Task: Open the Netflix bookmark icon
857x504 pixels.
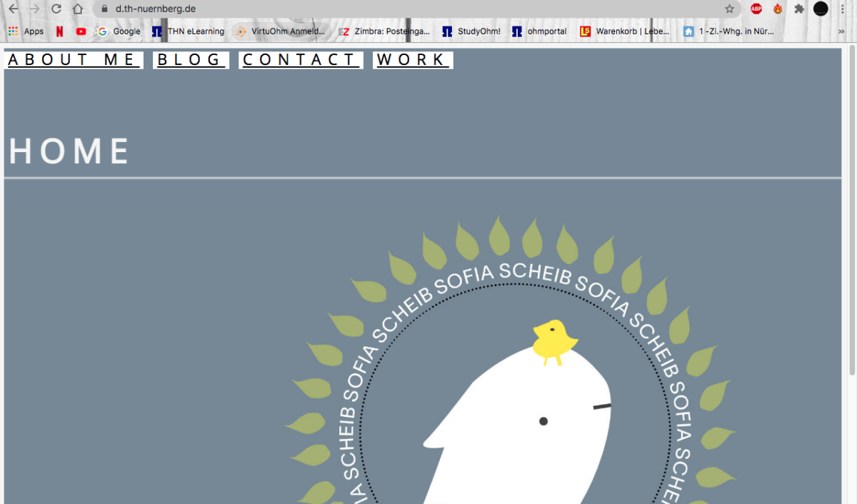Action: coord(59,31)
